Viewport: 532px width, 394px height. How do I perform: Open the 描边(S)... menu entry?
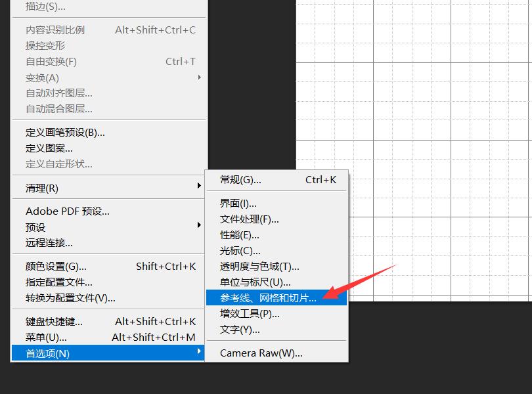tap(109, 7)
